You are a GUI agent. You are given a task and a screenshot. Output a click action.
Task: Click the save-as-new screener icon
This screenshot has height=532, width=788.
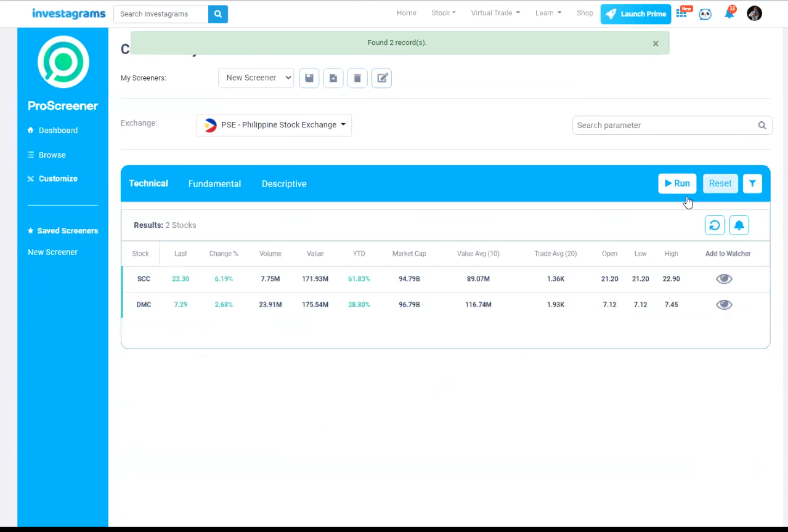click(333, 78)
